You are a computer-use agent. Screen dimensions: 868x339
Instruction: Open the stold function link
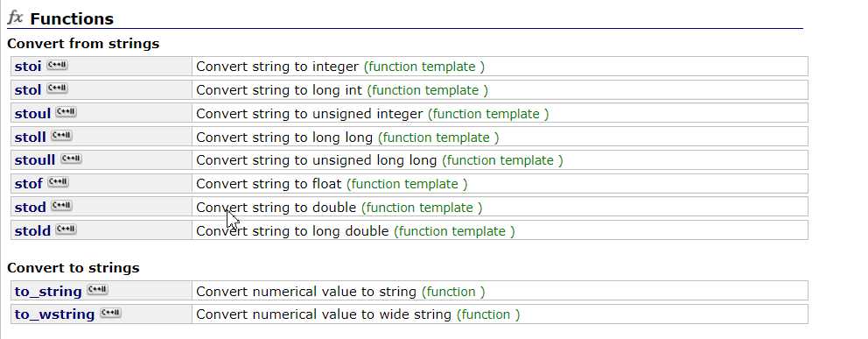coord(32,230)
